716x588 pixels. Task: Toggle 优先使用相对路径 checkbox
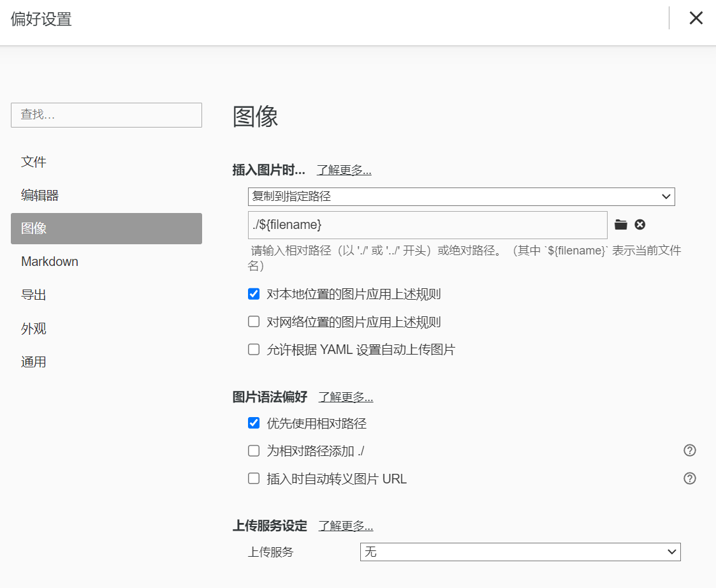pos(254,423)
